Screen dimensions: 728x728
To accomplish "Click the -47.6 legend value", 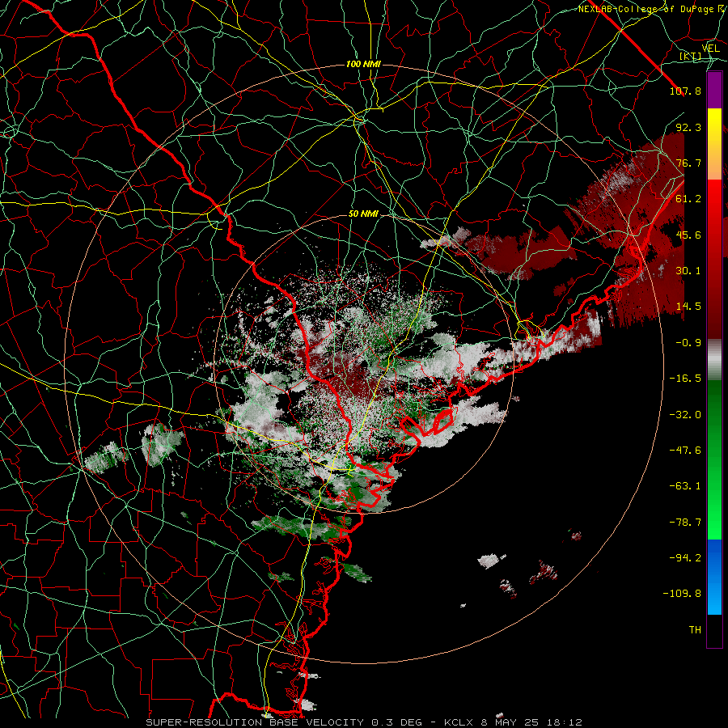I will pyautogui.click(x=685, y=451).
